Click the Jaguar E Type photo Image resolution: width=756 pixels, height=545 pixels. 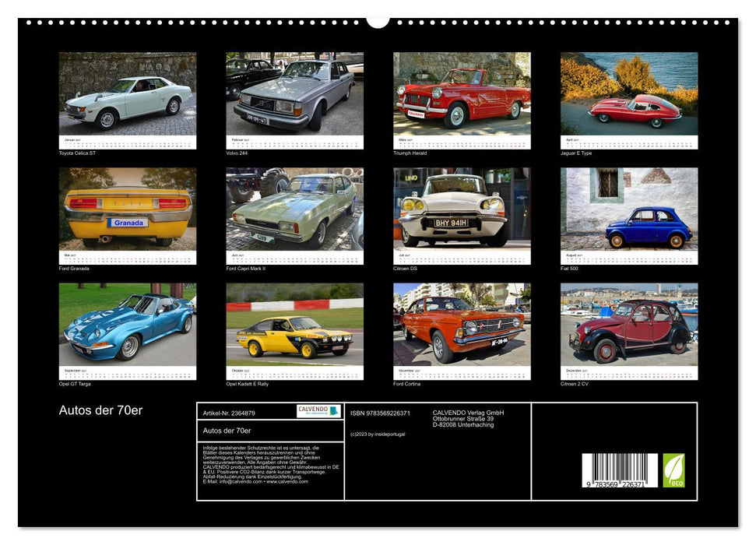click(629, 93)
